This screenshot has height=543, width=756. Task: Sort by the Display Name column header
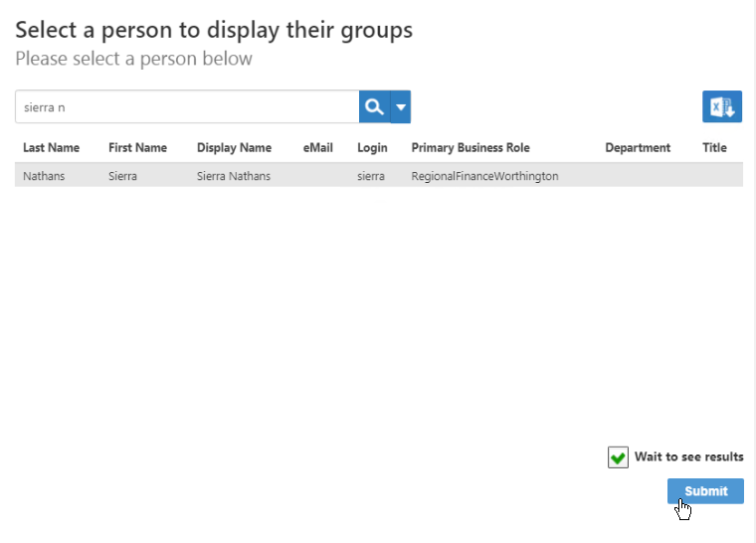(234, 148)
